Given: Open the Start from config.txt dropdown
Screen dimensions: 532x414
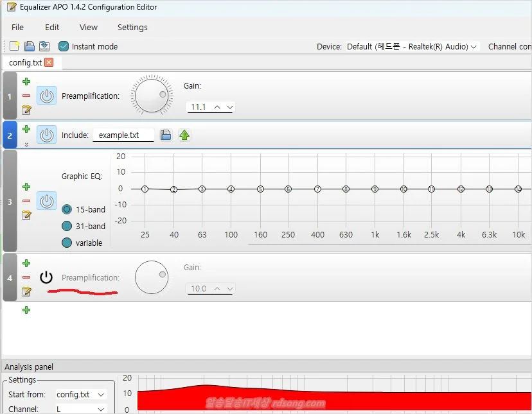Looking at the screenshot, I should 80,394.
